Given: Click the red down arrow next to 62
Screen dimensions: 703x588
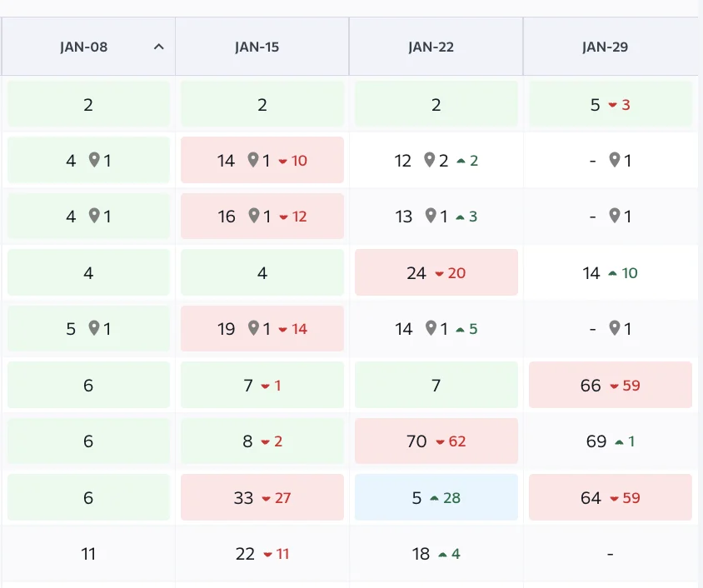Looking at the screenshot, I should pyautogui.click(x=441, y=441).
